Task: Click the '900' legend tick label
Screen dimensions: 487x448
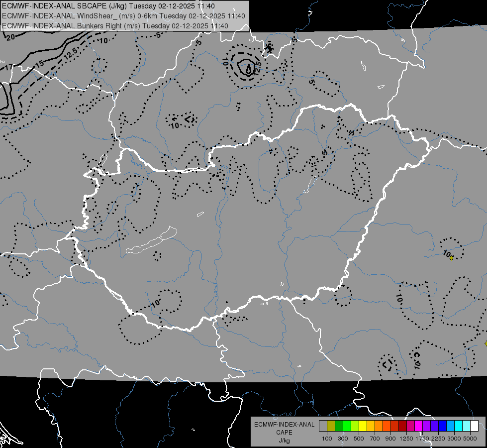Action: tap(390, 439)
